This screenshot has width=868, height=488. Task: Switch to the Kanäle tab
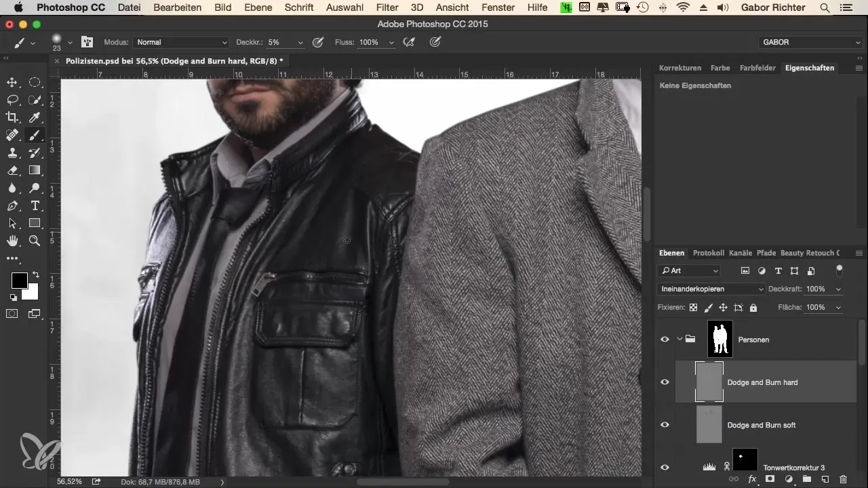(x=740, y=253)
